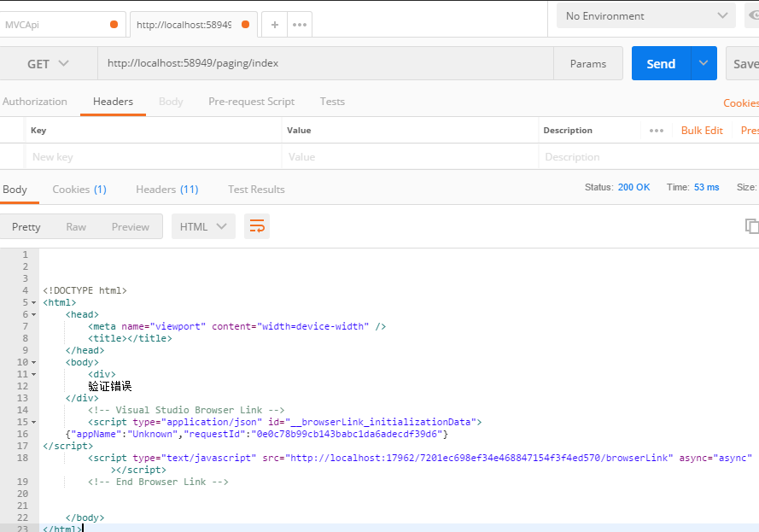Viewport: 759px width, 532px height.
Task: Click the appName JSON line 16
Action: pyautogui.click(x=257, y=434)
